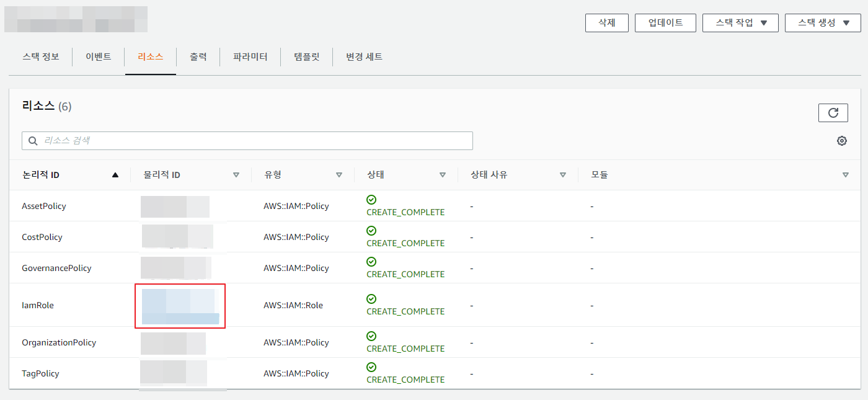Viewport: 868px width, 400px height.
Task: Open the highlighted IamRole physical ID link
Action: (x=179, y=306)
